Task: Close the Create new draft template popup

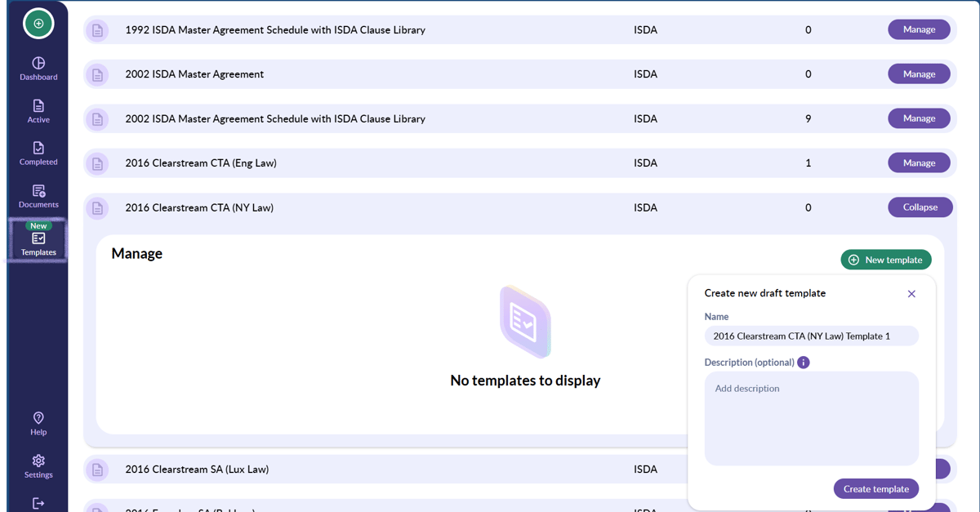Action: 911,294
